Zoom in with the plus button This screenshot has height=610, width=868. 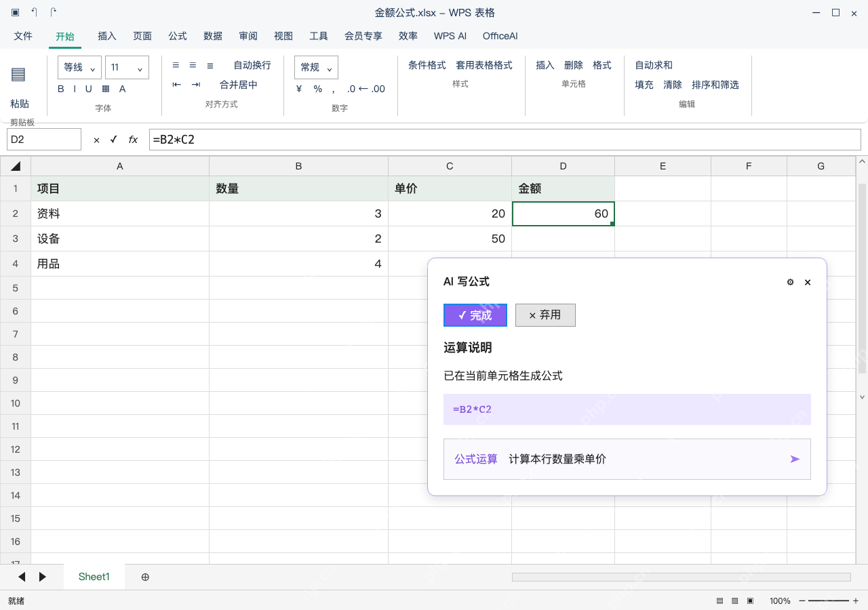pyautogui.click(x=856, y=601)
